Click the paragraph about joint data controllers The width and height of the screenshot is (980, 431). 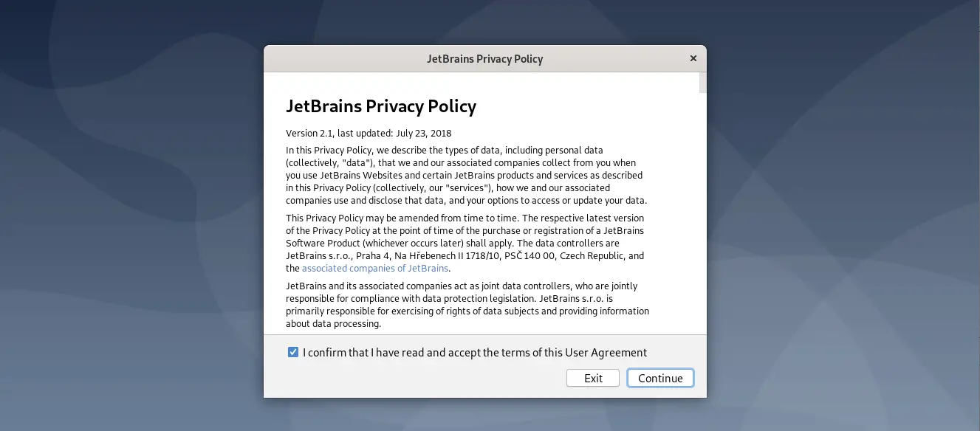[x=467, y=304]
